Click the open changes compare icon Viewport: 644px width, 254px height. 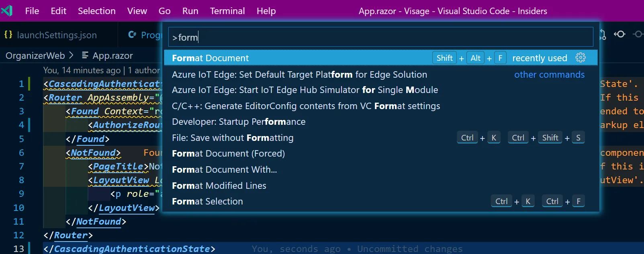pos(603,35)
